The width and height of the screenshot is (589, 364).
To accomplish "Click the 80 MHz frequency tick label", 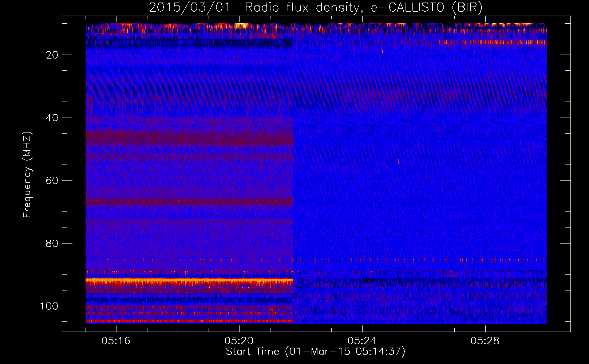I will tap(52, 243).
